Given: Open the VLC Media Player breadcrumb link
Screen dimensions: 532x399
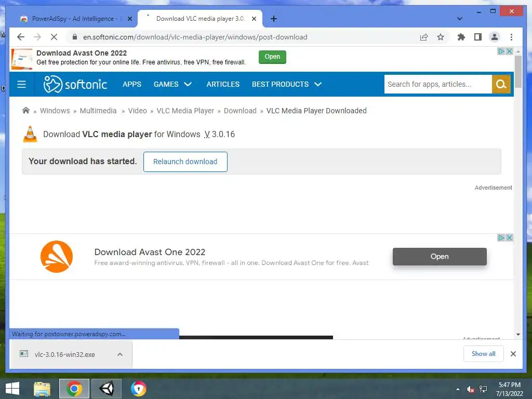Looking at the screenshot, I should (x=185, y=111).
